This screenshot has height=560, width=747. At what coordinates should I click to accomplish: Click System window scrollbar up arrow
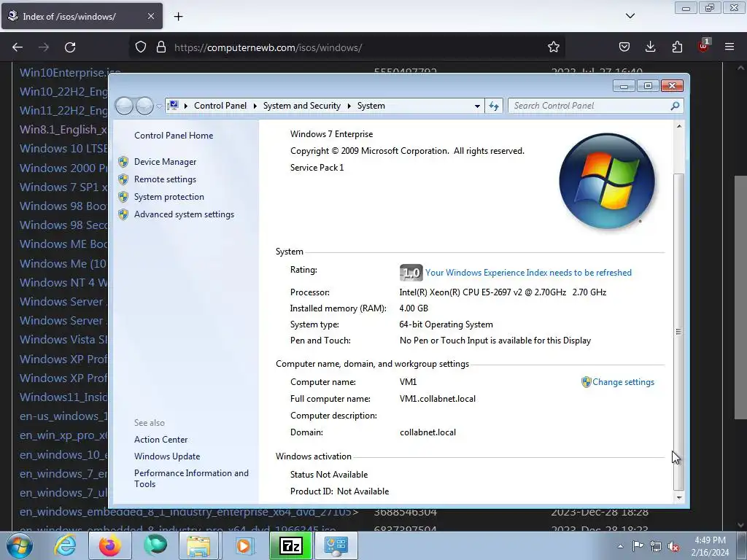(x=679, y=126)
